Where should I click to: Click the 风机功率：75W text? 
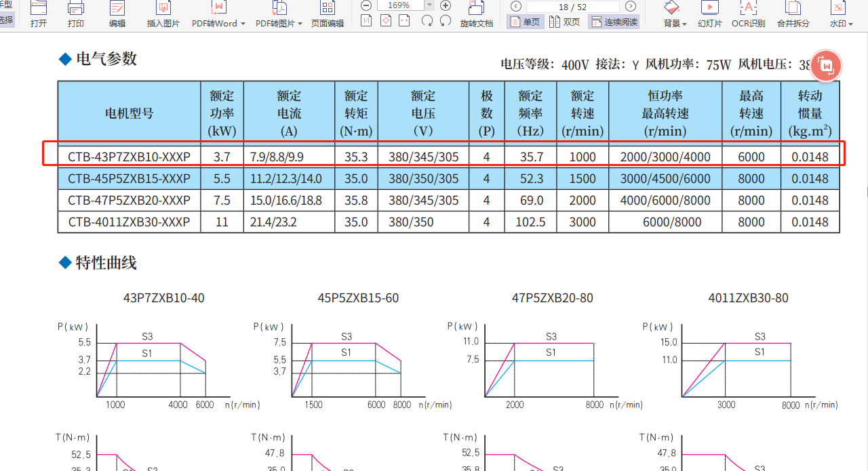[688, 65]
